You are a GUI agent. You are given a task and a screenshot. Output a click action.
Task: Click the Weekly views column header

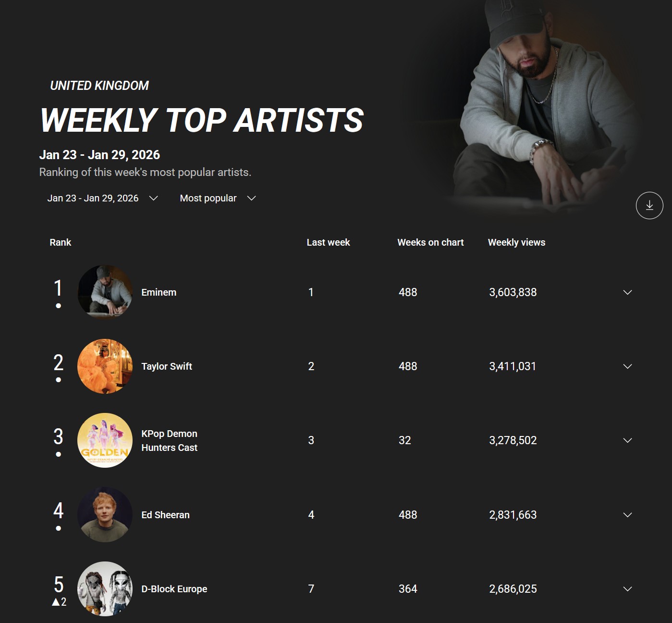(x=516, y=242)
